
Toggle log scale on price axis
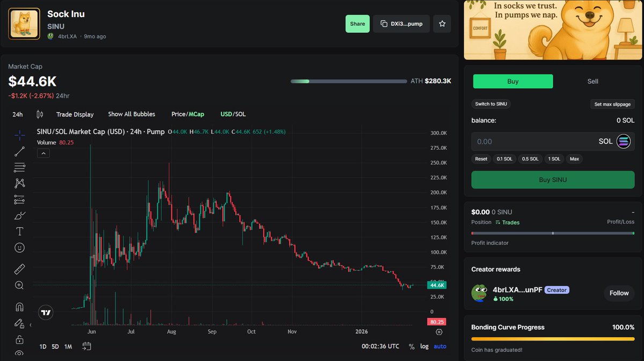(425, 346)
